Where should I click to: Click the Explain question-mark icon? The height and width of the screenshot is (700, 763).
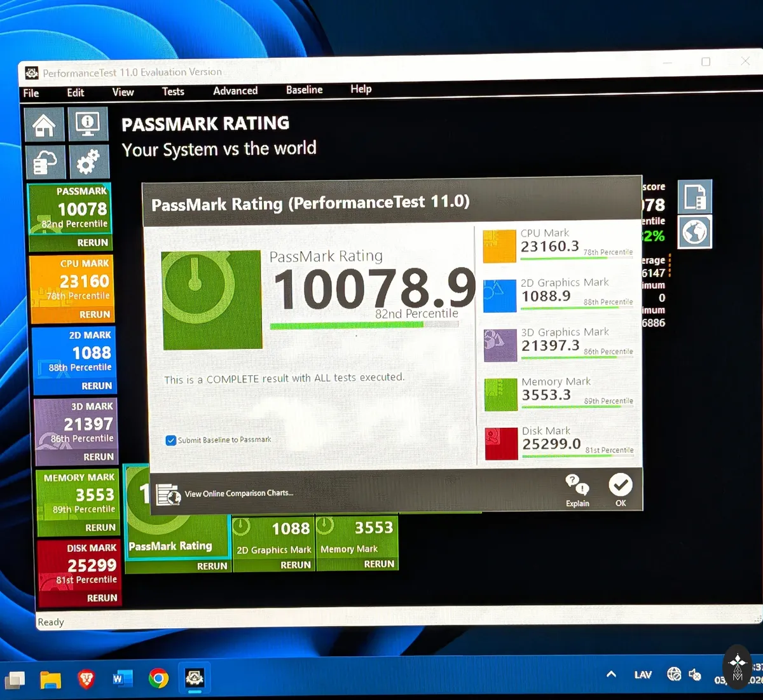point(577,485)
